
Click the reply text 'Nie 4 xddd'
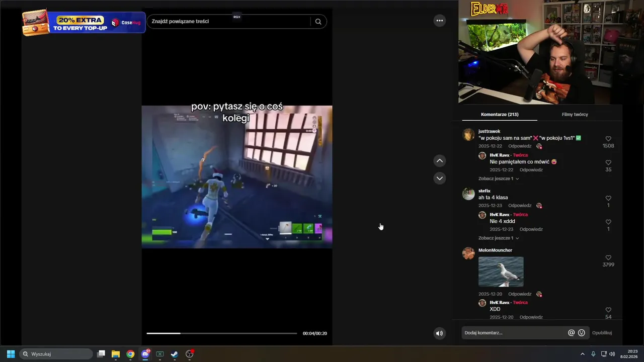(502, 221)
